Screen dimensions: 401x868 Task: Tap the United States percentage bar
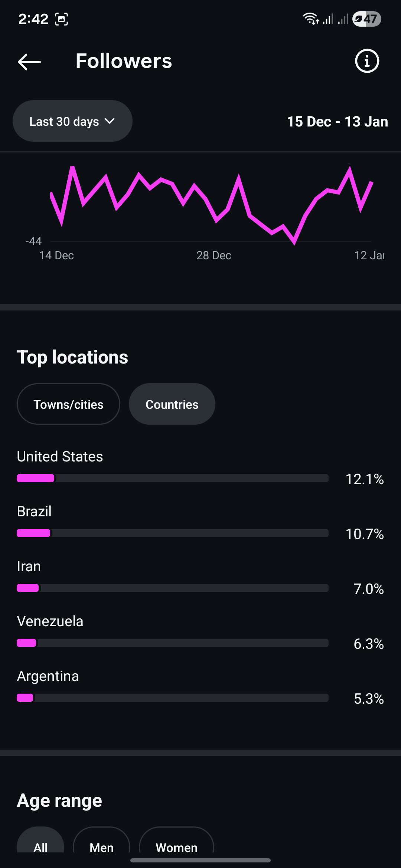click(x=173, y=478)
